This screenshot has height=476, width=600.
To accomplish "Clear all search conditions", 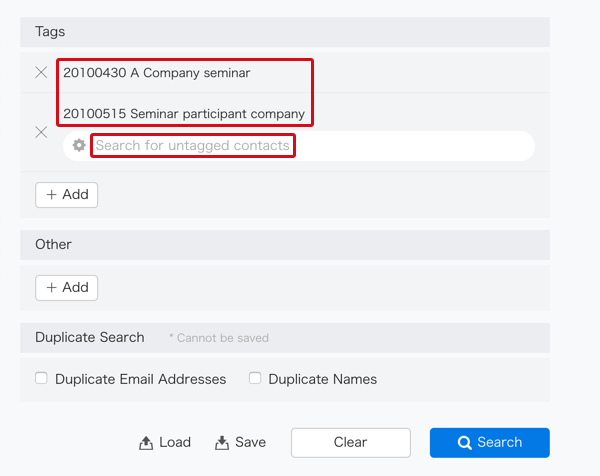I will pos(351,443).
